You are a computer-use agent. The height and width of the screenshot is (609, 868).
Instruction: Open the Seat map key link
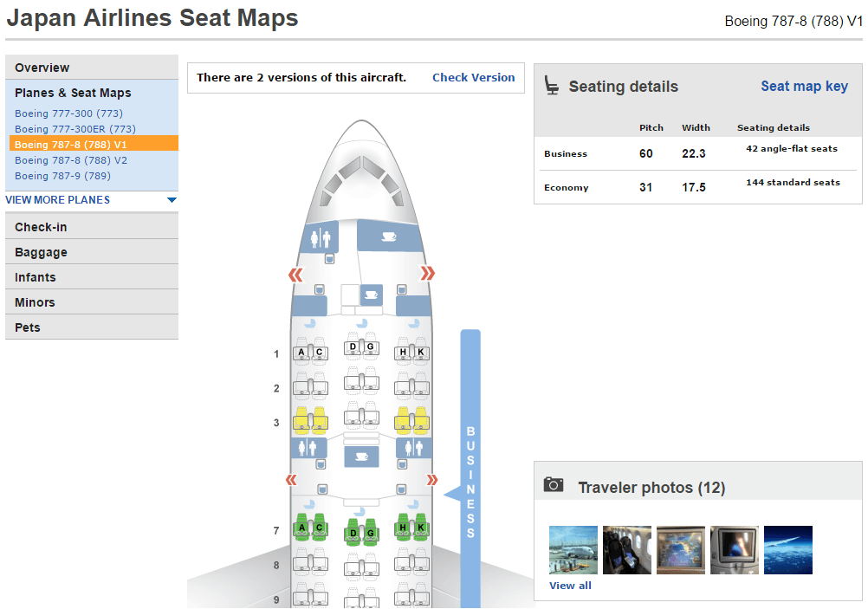804,87
